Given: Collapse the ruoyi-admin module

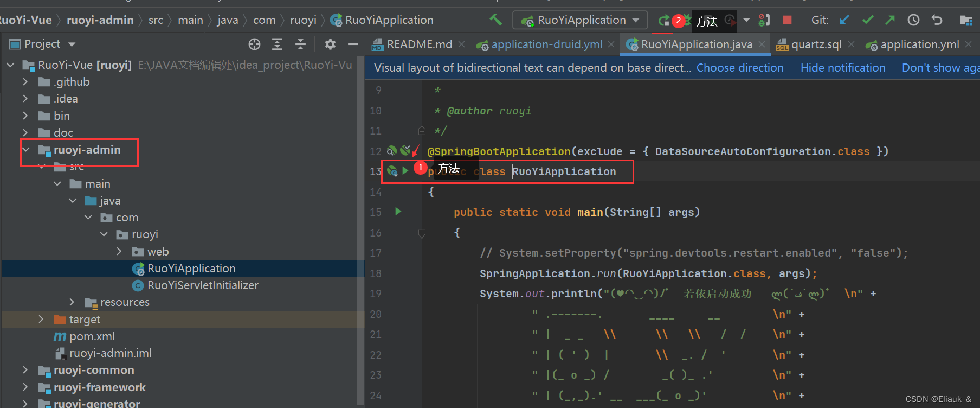Looking at the screenshot, I should pos(25,150).
